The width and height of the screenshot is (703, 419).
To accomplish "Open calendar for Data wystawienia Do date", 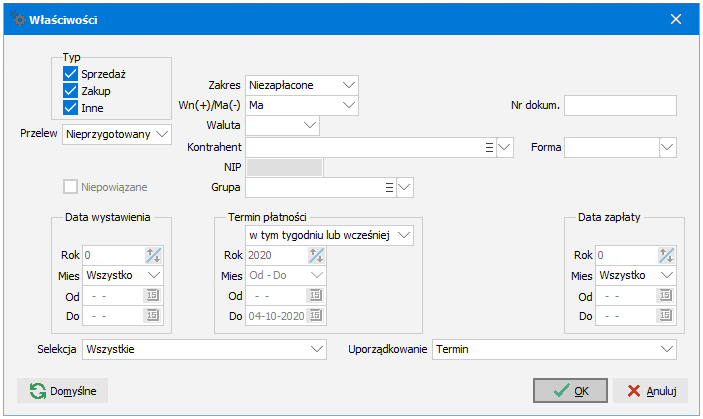I will click(x=152, y=315).
